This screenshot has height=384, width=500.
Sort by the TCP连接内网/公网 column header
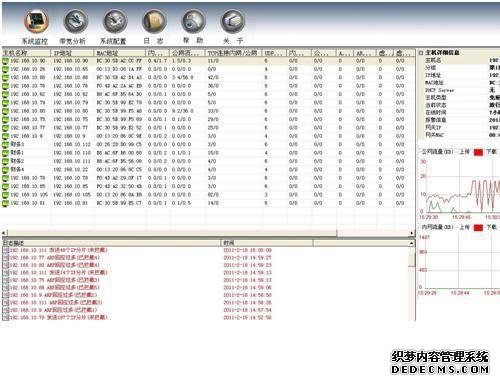(233, 53)
